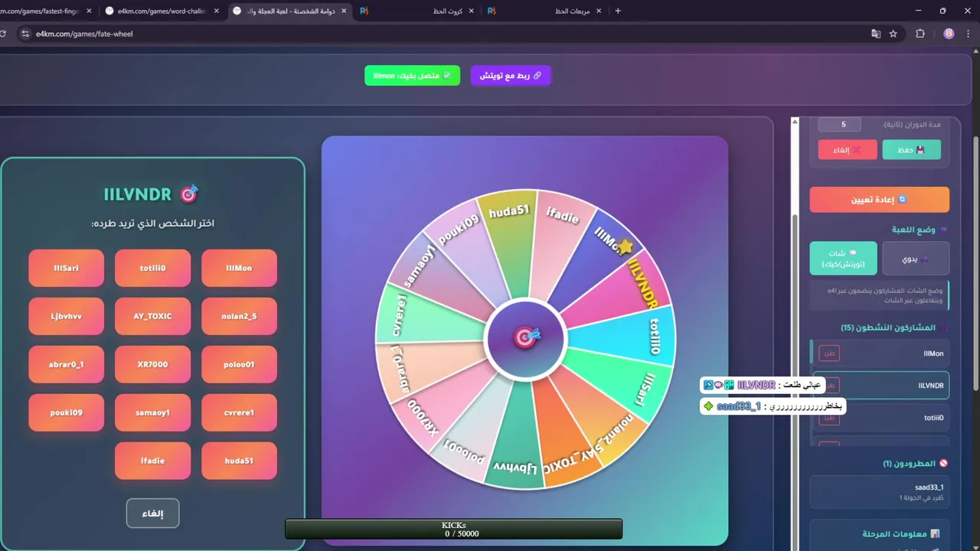
Task: Choose AY_TOXIC to kick
Action: pyautogui.click(x=152, y=316)
